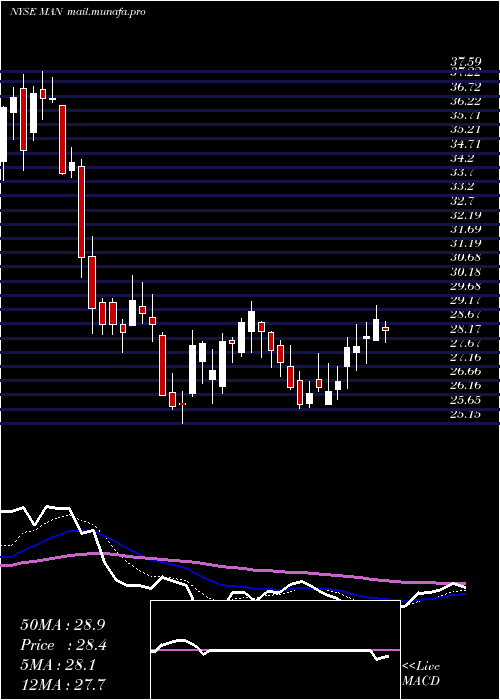Click the 28.67 price axis label

tap(466, 315)
